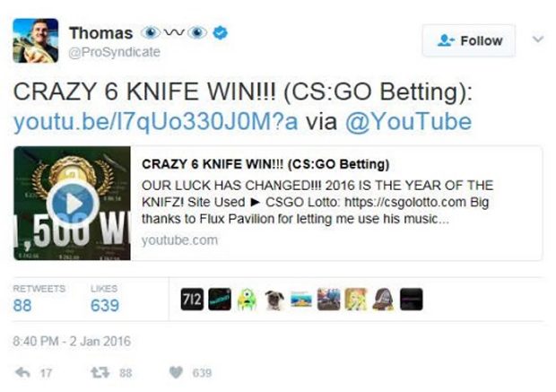Click the green monster liker avatar
The height and width of the screenshot is (392, 556).
248,300
